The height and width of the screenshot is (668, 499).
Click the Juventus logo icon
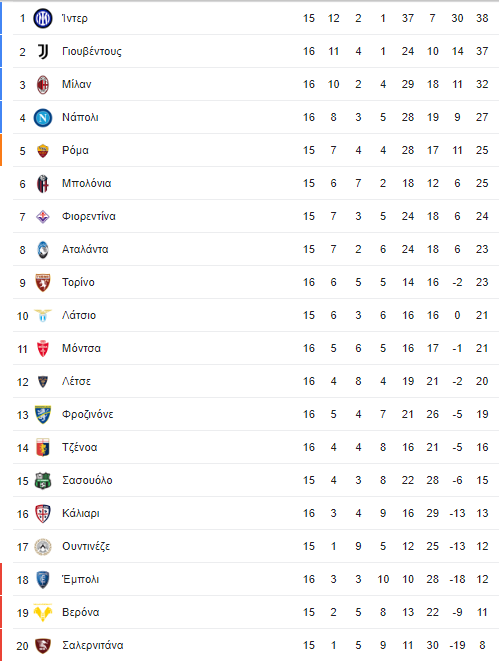pyautogui.click(x=43, y=52)
